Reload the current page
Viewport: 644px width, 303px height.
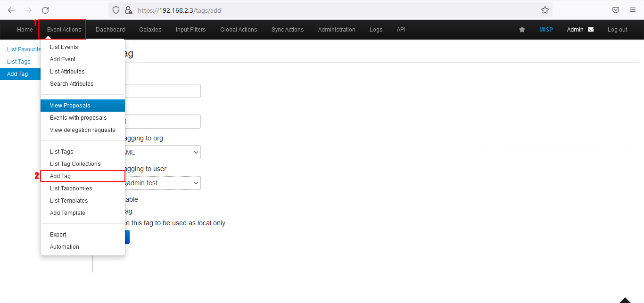45,10
